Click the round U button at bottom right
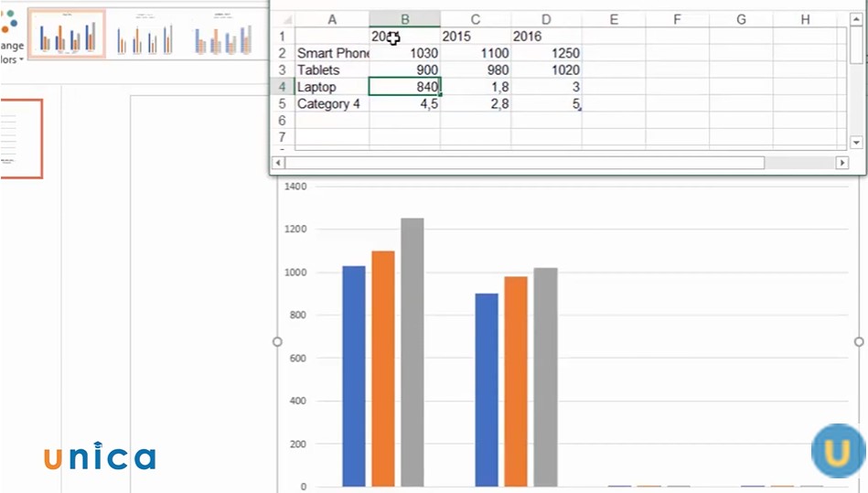Screen dimensions: 868x493 pos(838,451)
